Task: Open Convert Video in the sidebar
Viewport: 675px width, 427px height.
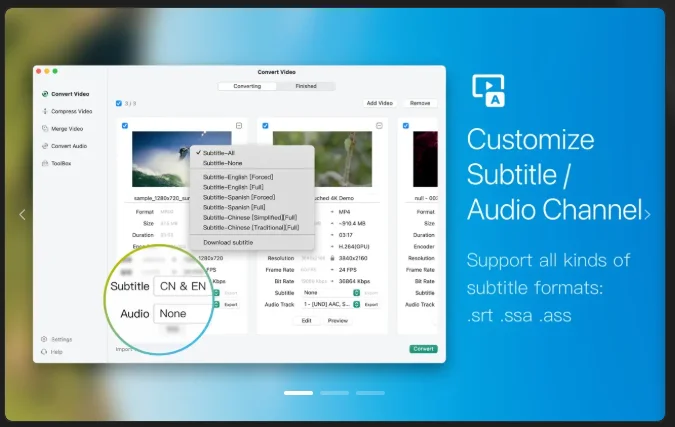Action: 65,94
